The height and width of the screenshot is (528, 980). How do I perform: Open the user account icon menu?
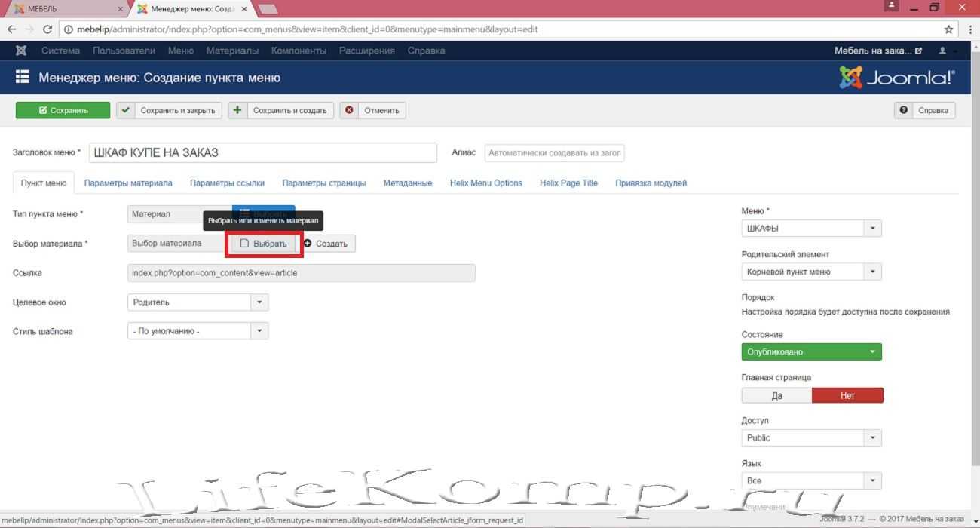click(x=942, y=51)
